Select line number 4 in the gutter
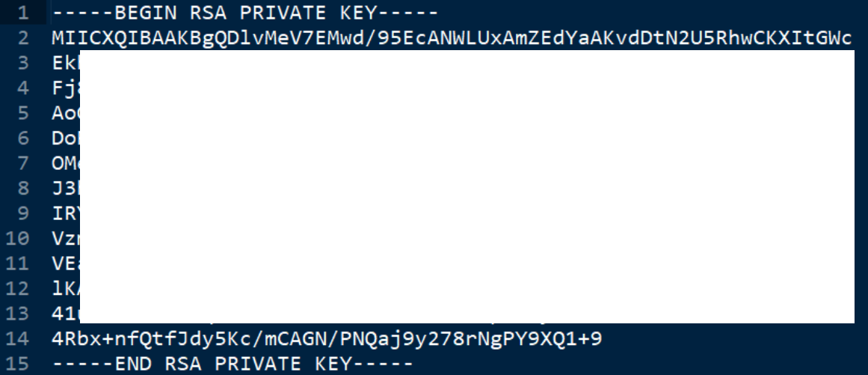This screenshot has height=375, width=868. tap(22, 88)
